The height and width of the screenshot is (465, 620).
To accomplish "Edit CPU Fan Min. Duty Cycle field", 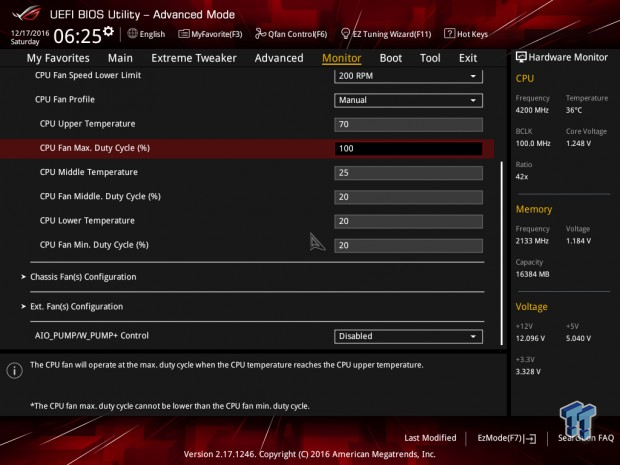I will [x=408, y=245].
